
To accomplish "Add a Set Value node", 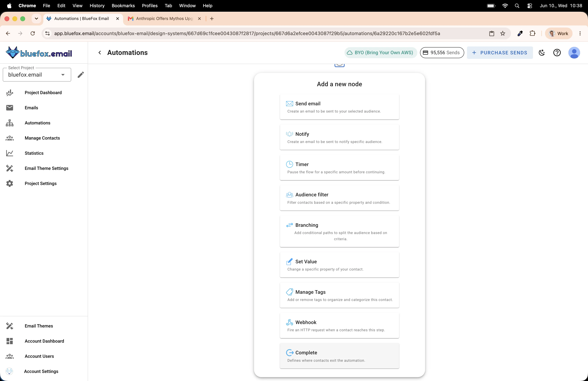I will [x=339, y=265].
